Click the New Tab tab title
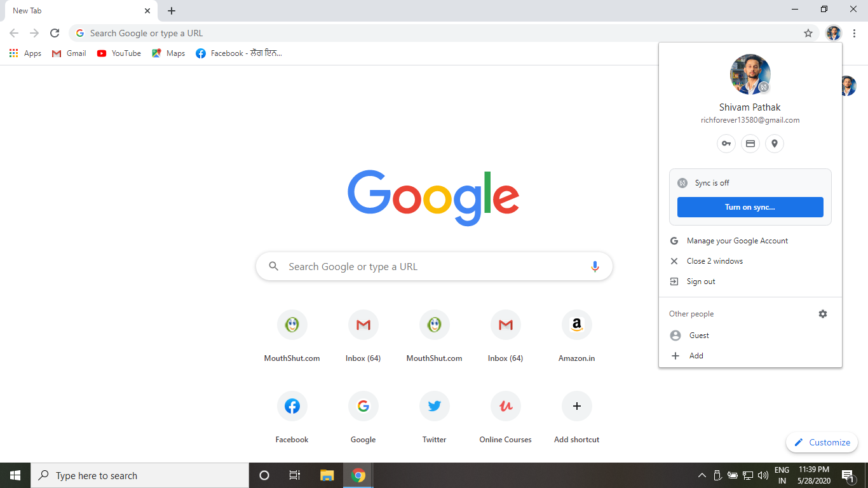 point(27,11)
